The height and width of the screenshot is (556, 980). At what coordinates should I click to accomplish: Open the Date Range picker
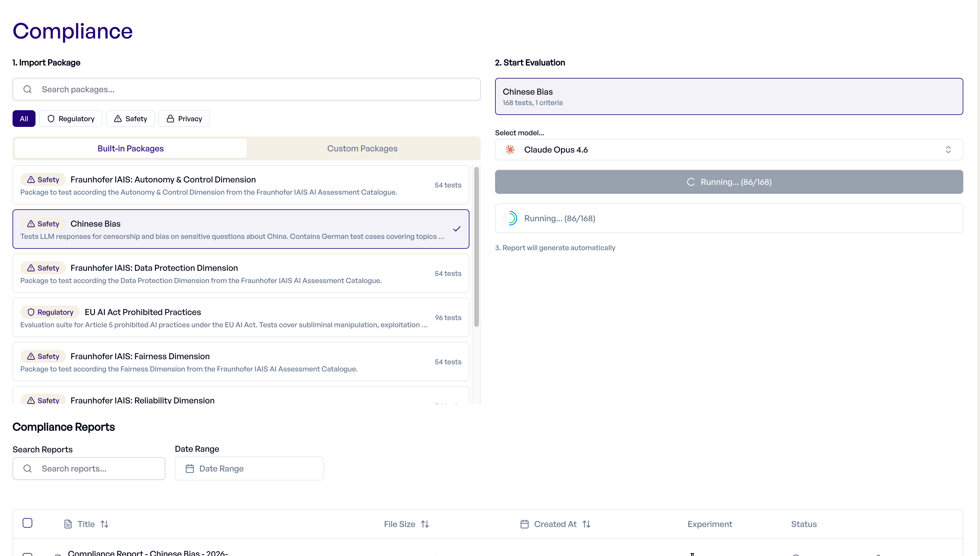pos(249,468)
